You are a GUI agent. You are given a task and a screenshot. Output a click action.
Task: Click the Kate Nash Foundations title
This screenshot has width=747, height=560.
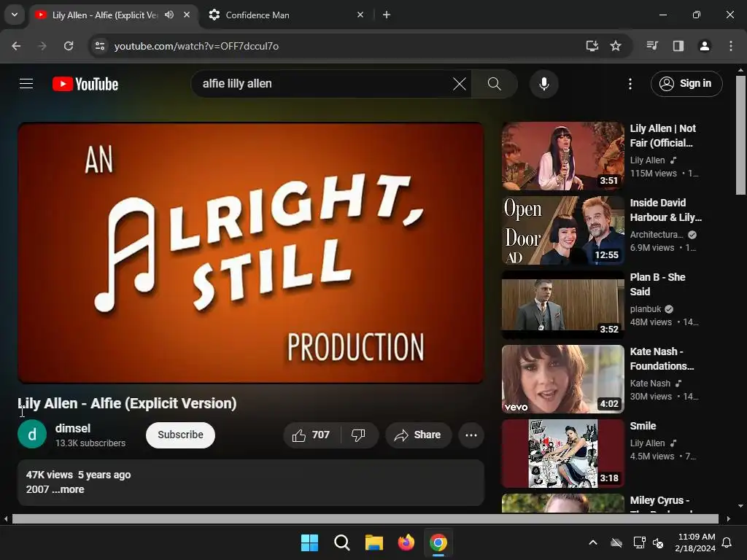tap(662, 359)
